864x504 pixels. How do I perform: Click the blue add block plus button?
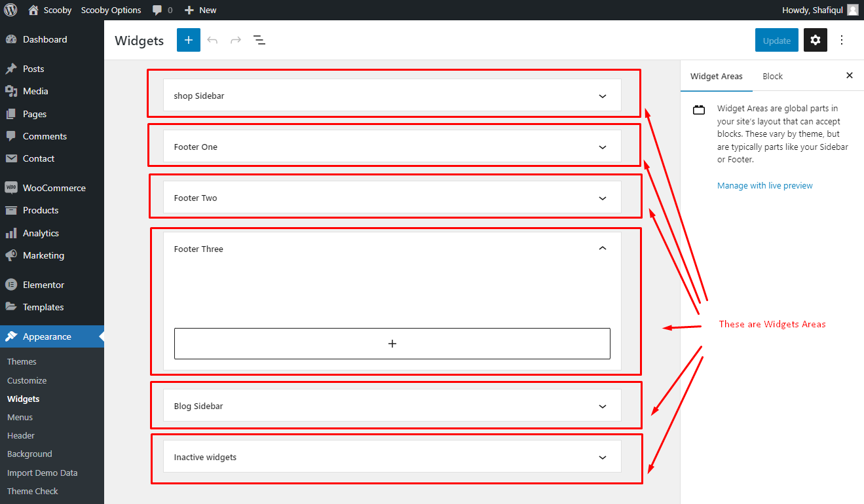(x=189, y=40)
